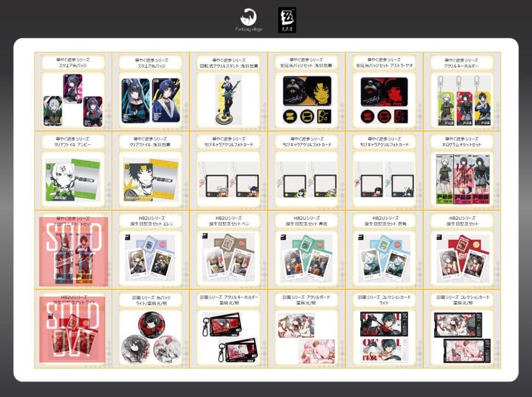
Task: Click the label 金属缶バッジセット 浅羽悠真
Action: point(306,66)
